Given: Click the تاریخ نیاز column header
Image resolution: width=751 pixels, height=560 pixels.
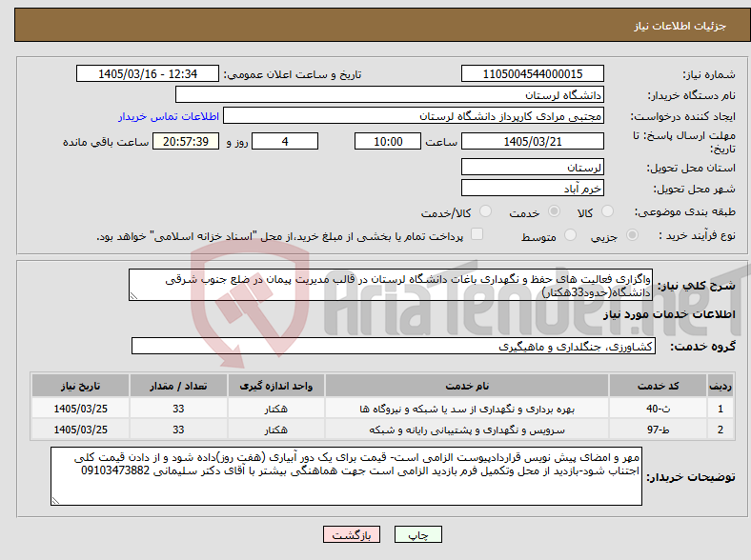Looking at the screenshot, I should [x=80, y=386].
